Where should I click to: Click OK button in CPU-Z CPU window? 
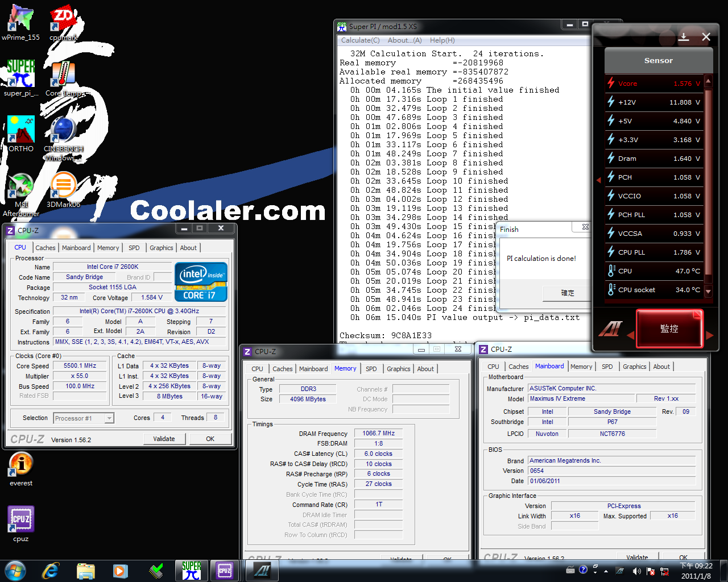pyautogui.click(x=210, y=439)
